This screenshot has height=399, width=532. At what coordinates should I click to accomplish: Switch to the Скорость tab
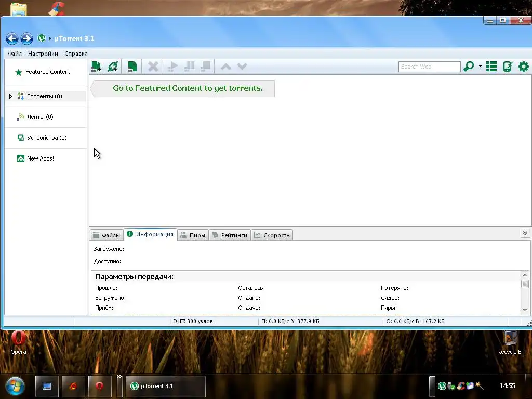point(272,235)
